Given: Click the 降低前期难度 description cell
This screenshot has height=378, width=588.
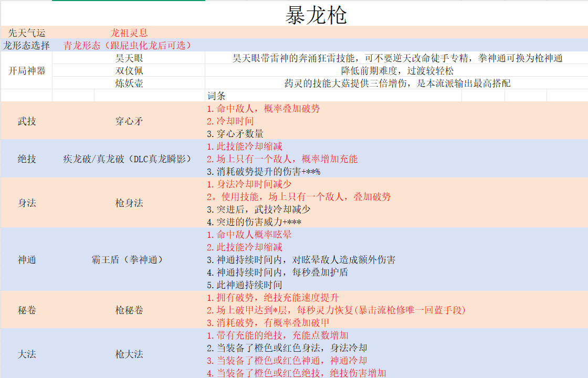Looking at the screenshot, I should point(397,70).
